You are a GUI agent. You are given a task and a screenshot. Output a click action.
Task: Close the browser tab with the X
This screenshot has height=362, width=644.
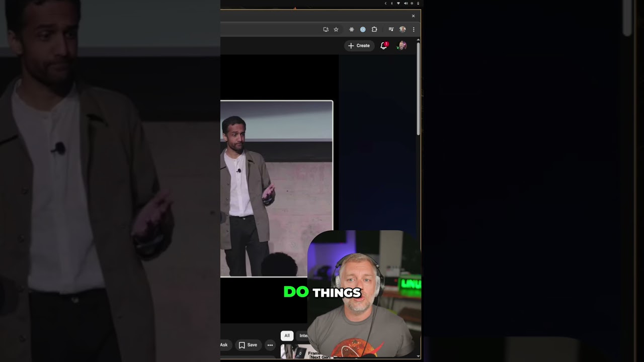[x=414, y=16]
